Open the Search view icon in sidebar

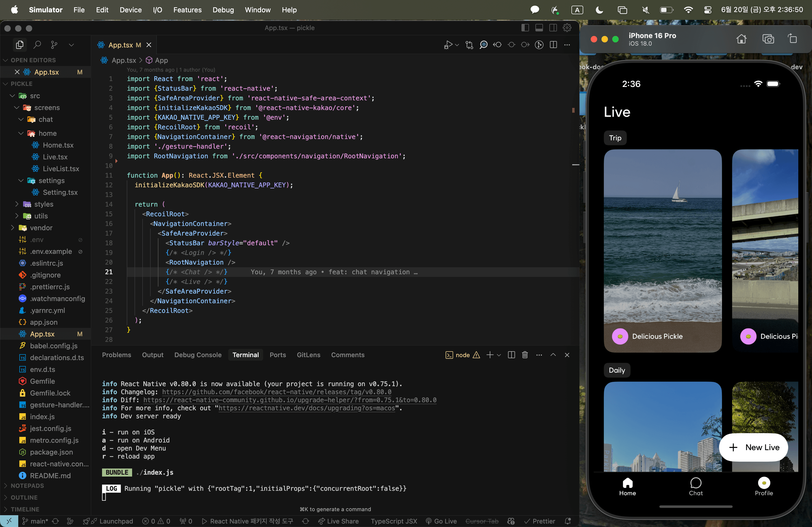coord(37,45)
